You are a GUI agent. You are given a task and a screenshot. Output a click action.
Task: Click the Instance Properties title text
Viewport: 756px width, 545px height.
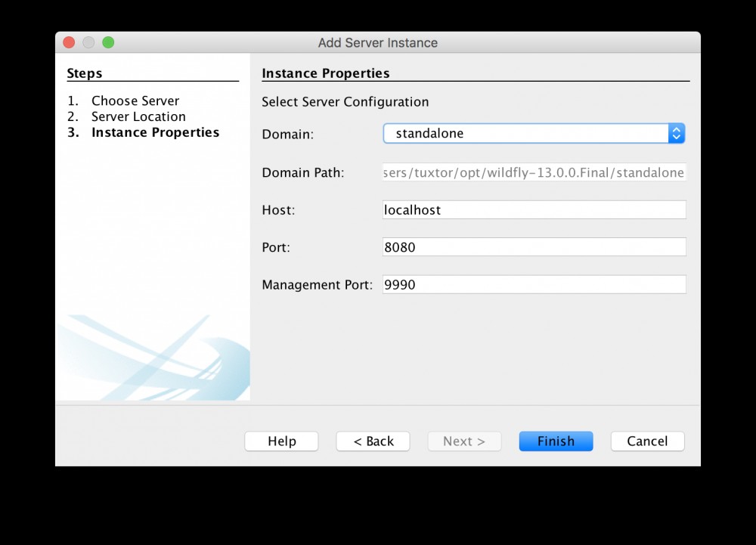325,73
